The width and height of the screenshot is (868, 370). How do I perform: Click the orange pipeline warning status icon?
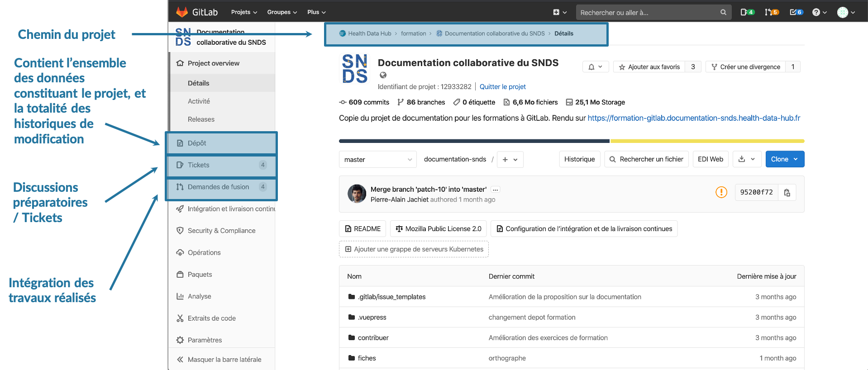click(x=721, y=192)
